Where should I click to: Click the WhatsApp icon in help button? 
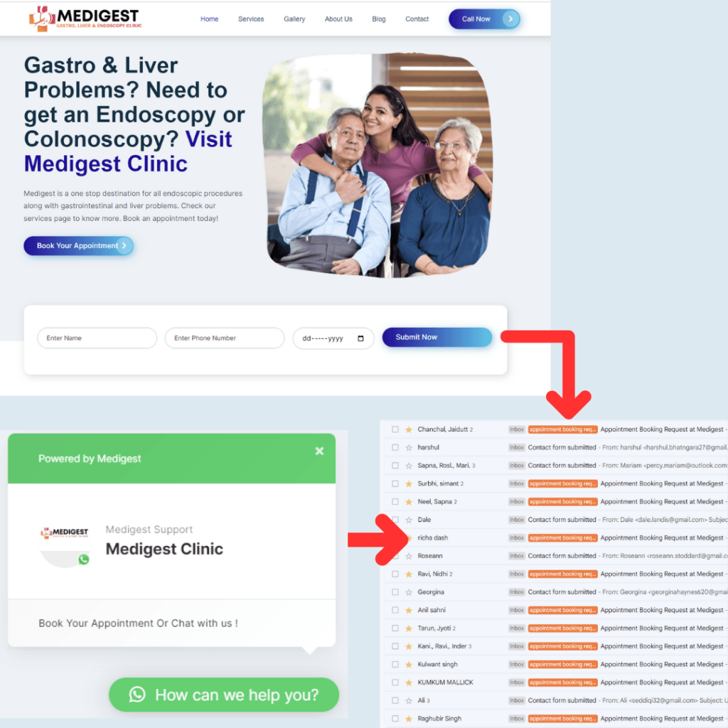(137, 695)
